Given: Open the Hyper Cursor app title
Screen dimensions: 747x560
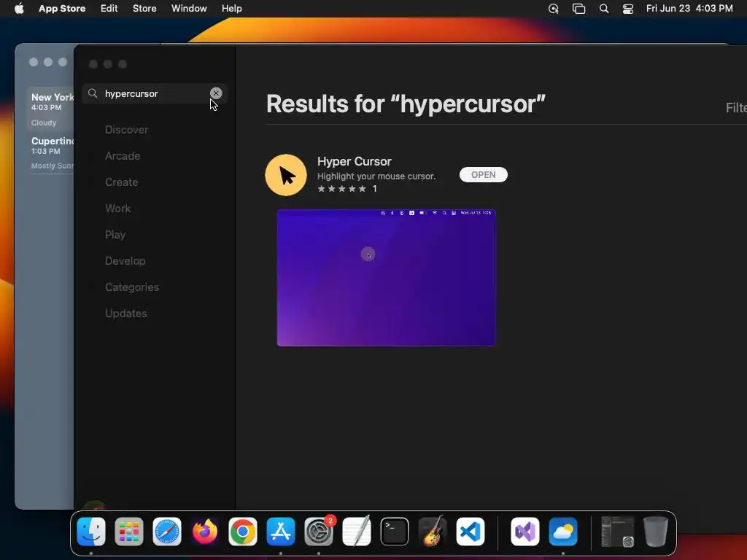Looking at the screenshot, I should [x=354, y=161].
